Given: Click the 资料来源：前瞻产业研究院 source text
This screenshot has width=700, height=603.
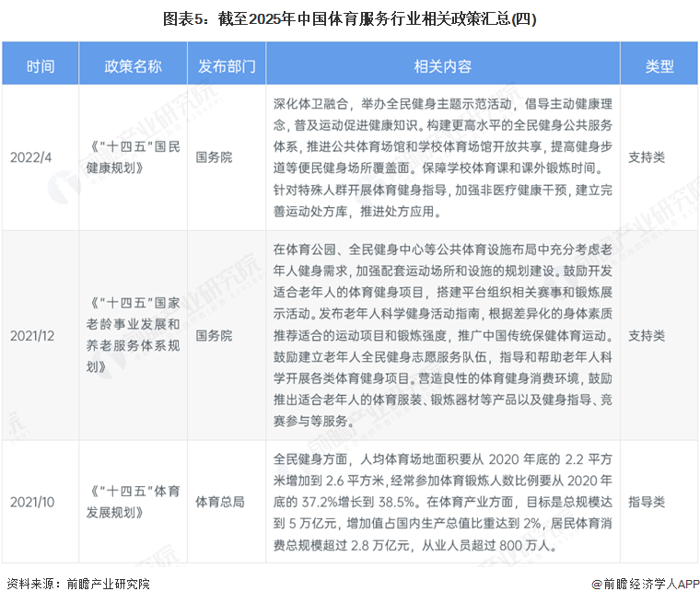Looking at the screenshot, I should pyautogui.click(x=78, y=584).
